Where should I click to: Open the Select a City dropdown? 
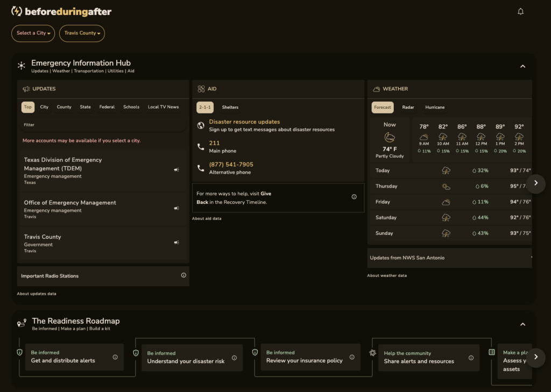(33, 33)
